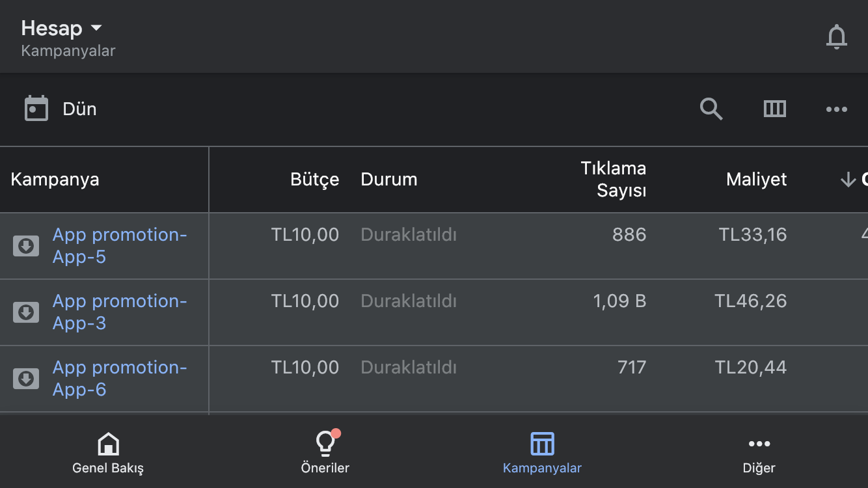This screenshot has height=488, width=868.
Task: Click App promotion-App-3 download icon
Action: (x=26, y=312)
